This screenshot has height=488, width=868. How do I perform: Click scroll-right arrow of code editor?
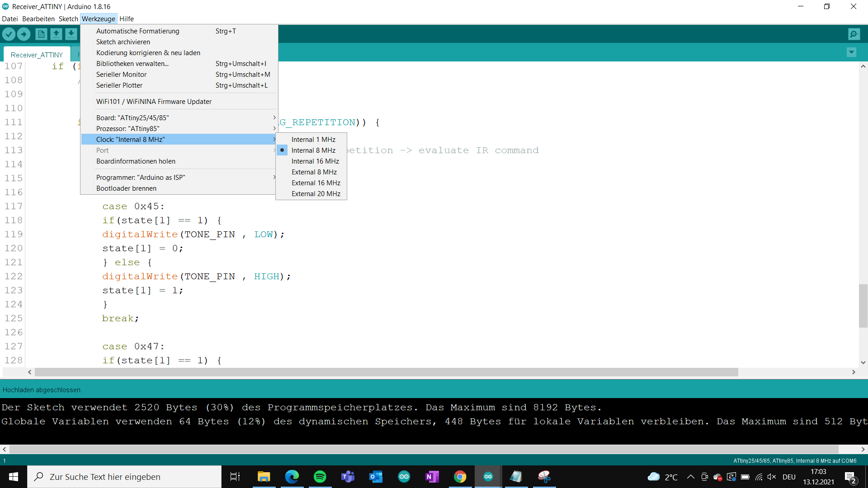tap(854, 372)
